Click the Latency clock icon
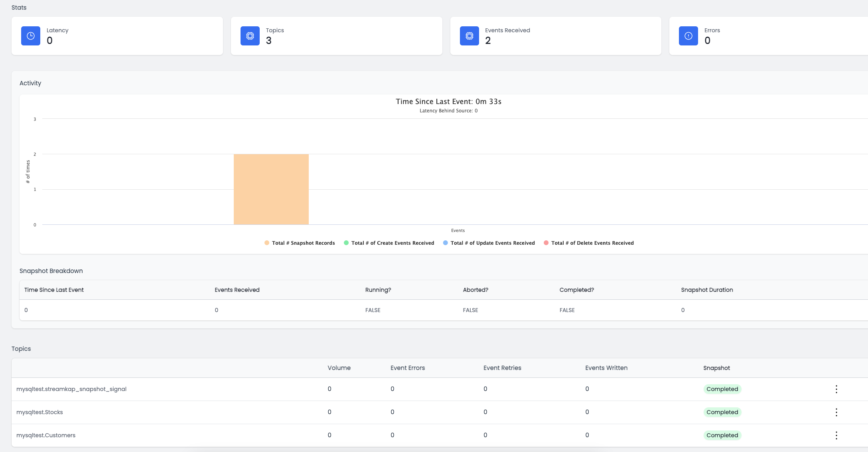The height and width of the screenshot is (452, 868). pyautogui.click(x=31, y=36)
